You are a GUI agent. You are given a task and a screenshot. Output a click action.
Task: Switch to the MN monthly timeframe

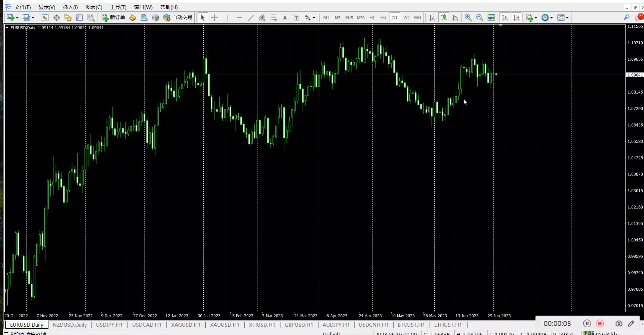pos(417,18)
